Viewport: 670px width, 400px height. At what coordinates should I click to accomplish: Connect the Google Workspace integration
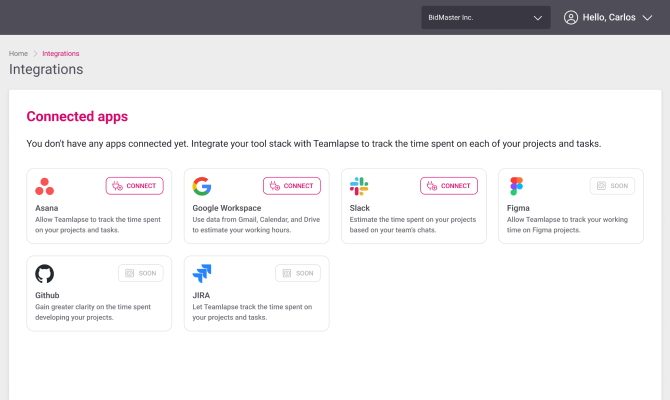coord(292,186)
